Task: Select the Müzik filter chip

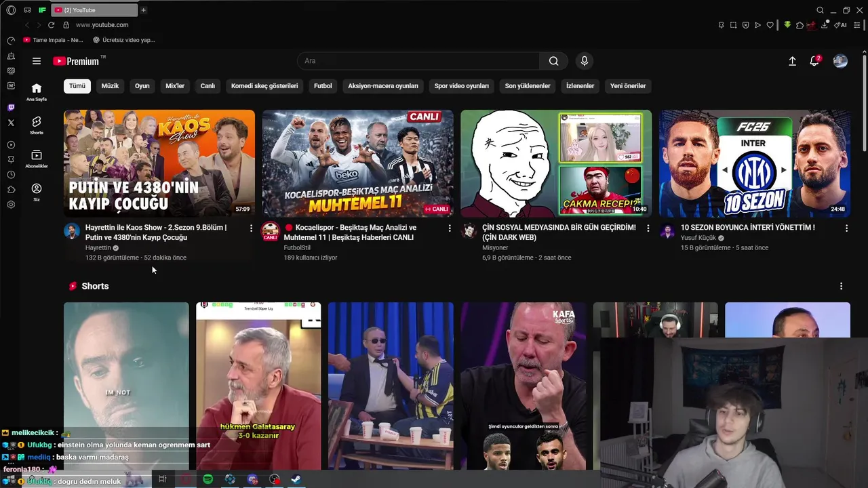Action: (x=110, y=86)
